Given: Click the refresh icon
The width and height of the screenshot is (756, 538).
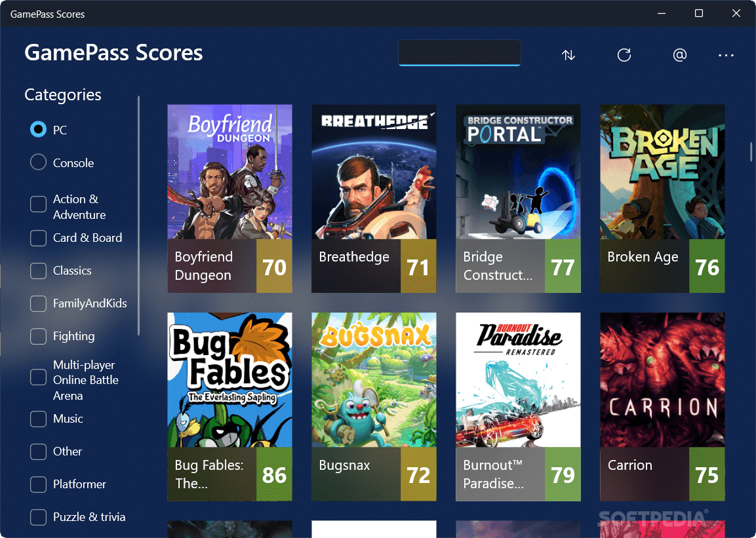Looking at the screenshot, I should 624,55.
